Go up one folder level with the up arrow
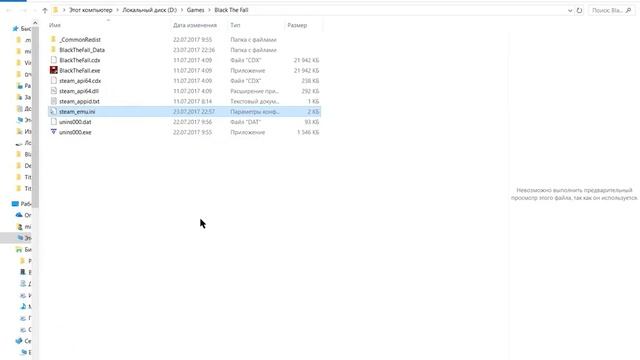Screen dimensions: 640x360 point(45,10)
